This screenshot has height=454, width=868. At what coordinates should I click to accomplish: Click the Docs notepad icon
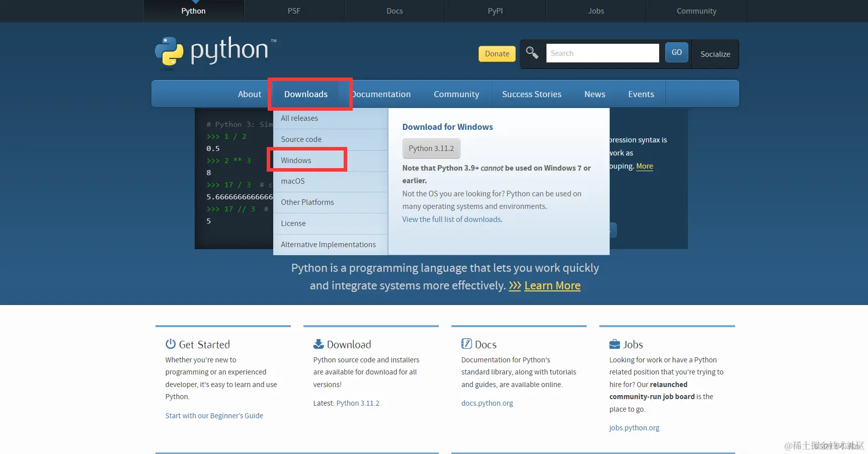(466, 344)
